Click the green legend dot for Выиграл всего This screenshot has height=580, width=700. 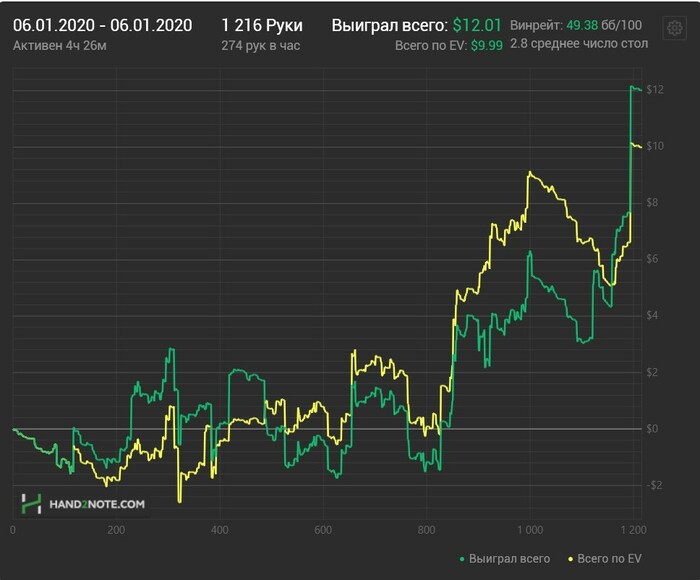[x=462, y=559]
